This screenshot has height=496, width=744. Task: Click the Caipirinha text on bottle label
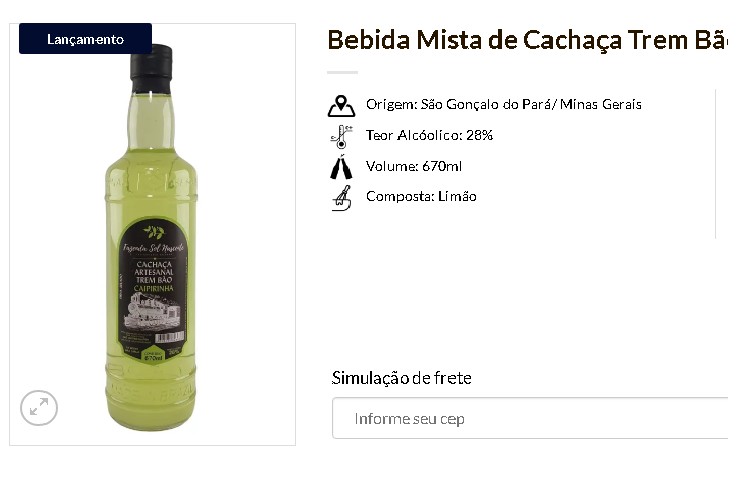point(153,288)
